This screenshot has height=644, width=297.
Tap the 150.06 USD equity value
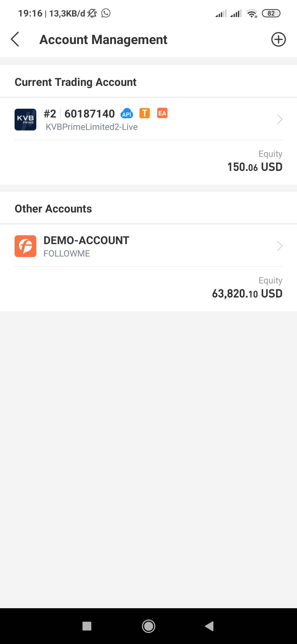255,167
